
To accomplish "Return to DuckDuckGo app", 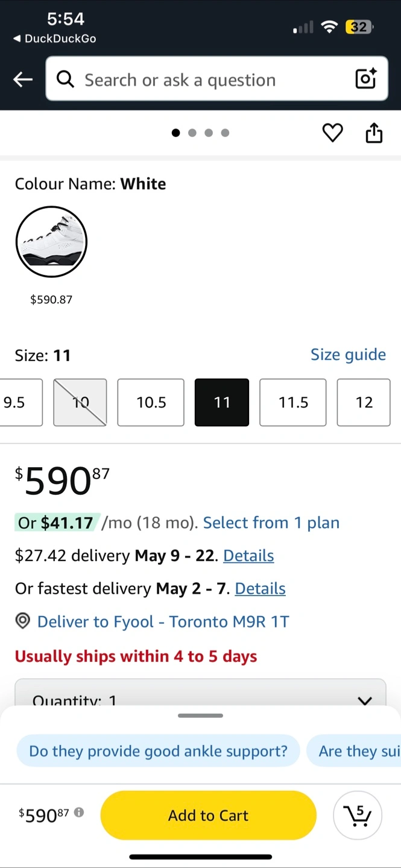I will coord(54,39).
